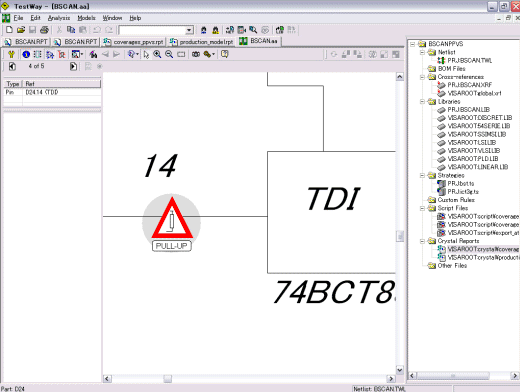Click the yellow Y fork toolbar icon
520x392 pixels.
(x=11, y=54)
